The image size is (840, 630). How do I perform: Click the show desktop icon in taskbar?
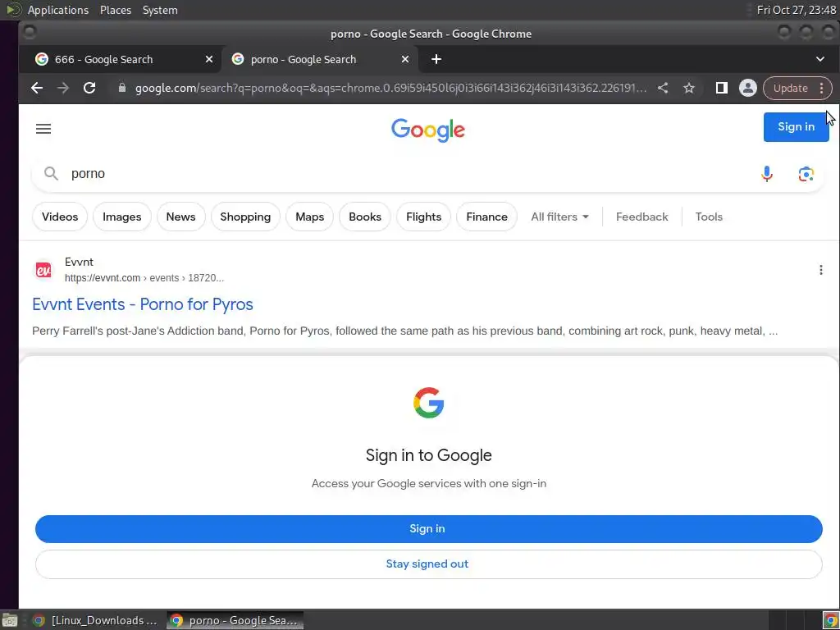10,620
